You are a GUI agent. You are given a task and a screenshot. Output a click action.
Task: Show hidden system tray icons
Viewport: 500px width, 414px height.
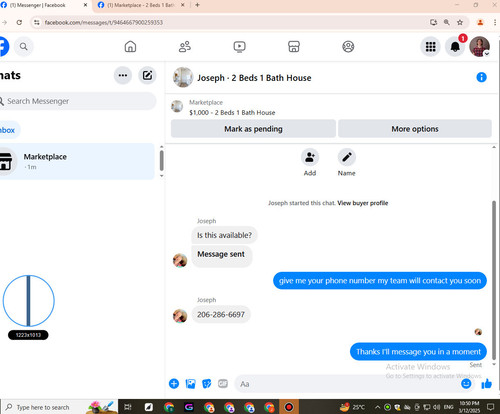(x=377, y=407)
